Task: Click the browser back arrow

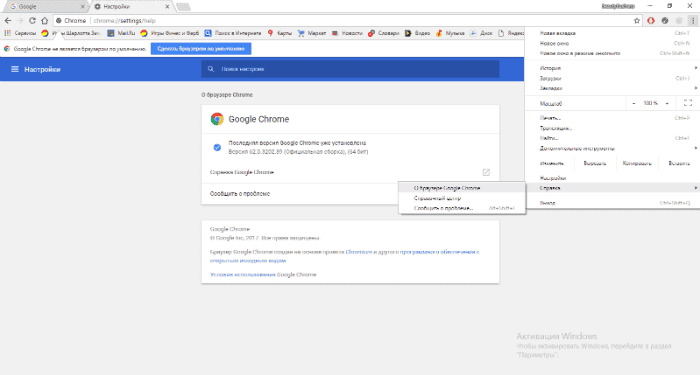Action: (x=8, y=21)
